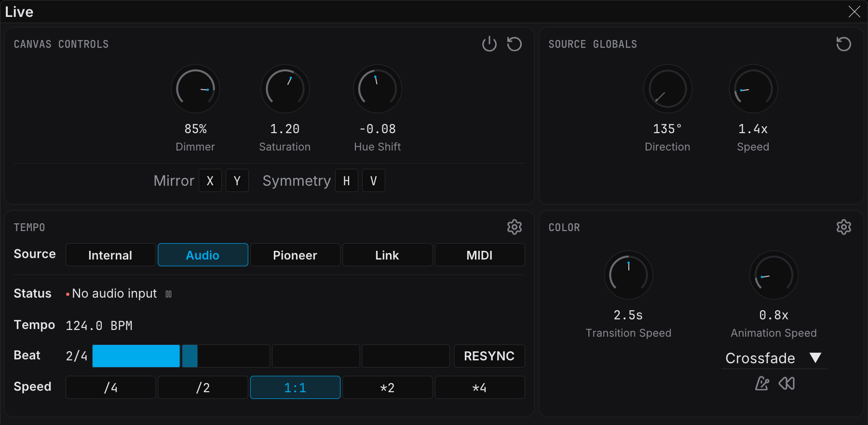Open Color settings gear
The image size is (868, 425).
pyautogui.click(x=843, y=227)
